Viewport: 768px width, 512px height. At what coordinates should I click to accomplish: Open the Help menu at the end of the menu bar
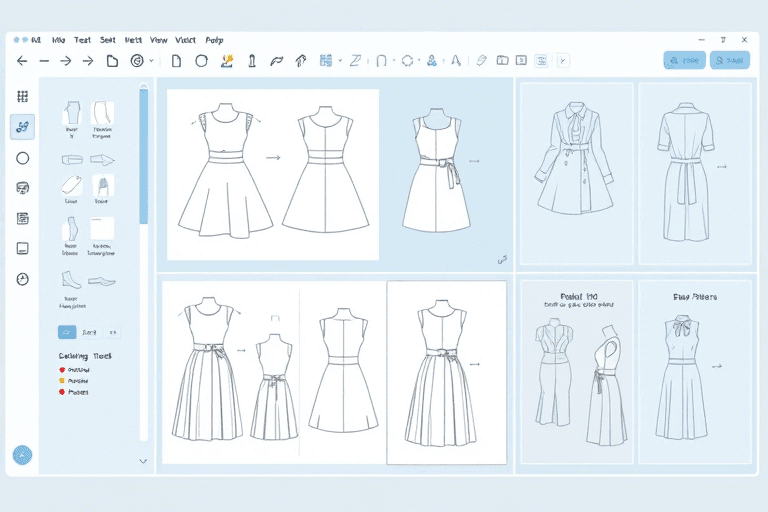(214, 40)
